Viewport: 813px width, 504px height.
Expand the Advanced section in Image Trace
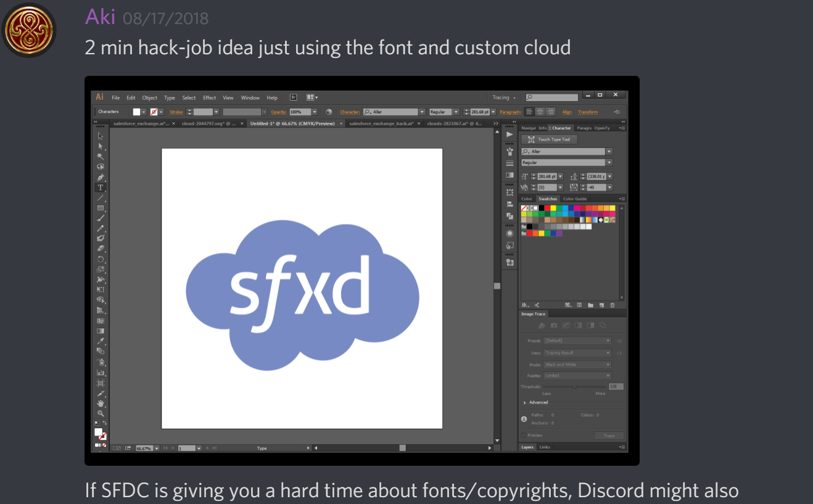(525, 402)
